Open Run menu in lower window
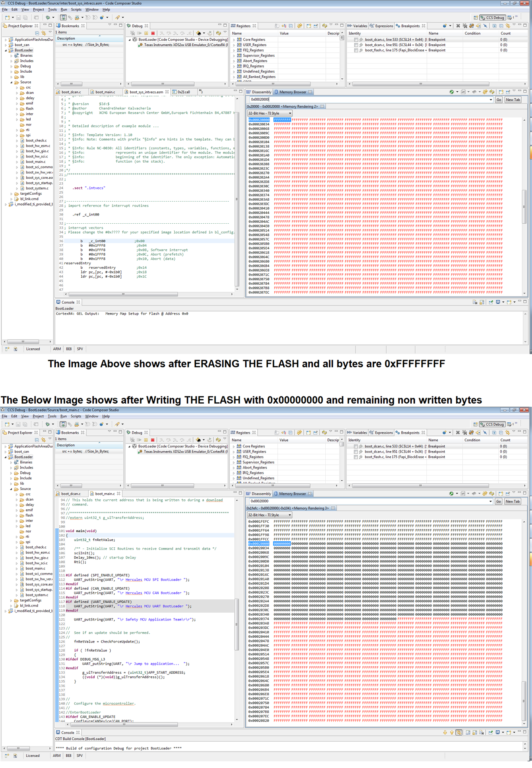This screenshot has width=532, height=768. pos(64,416)
